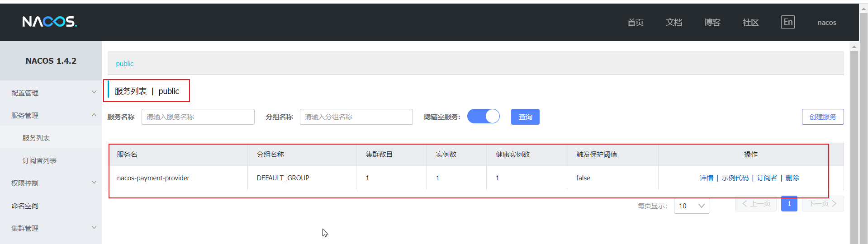Open the 博客 header link
This screenshot has height=244, width=868.
pos(712,22)
